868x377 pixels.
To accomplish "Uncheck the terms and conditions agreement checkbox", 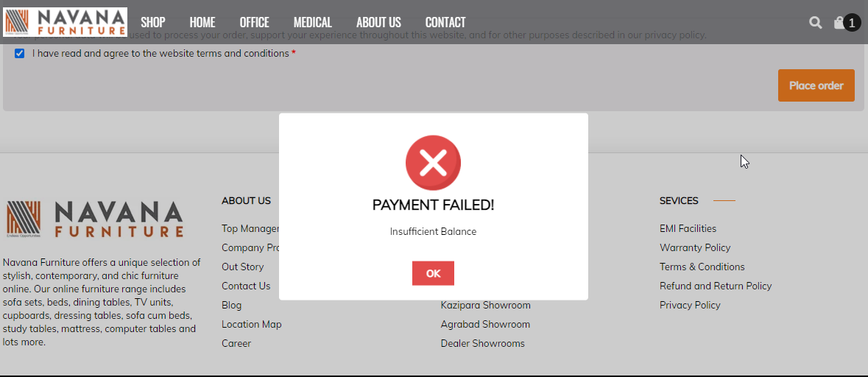I will (20, 53).
